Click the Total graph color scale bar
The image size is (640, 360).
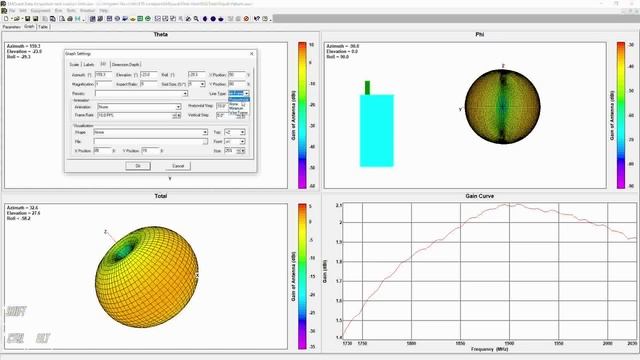(302, 276)
